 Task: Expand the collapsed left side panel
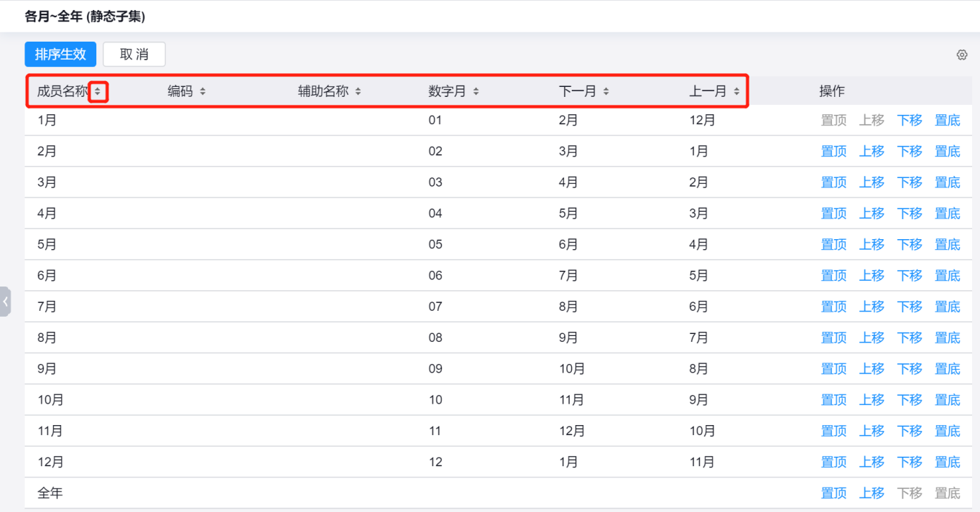(x=6, y=302)
